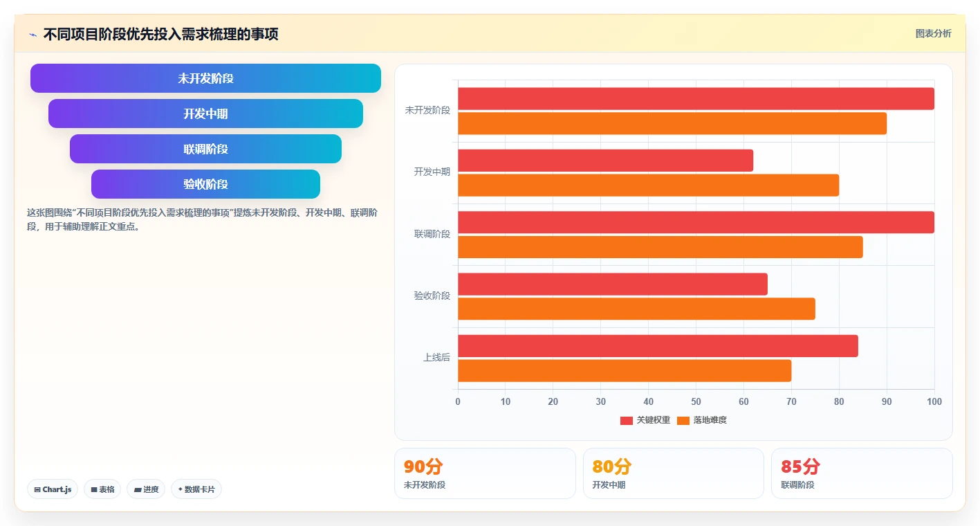The width and height of the screenshot is (980, 526).
Task: Open the 80分 开发中期 data card
Action: (x=674, y=473)
